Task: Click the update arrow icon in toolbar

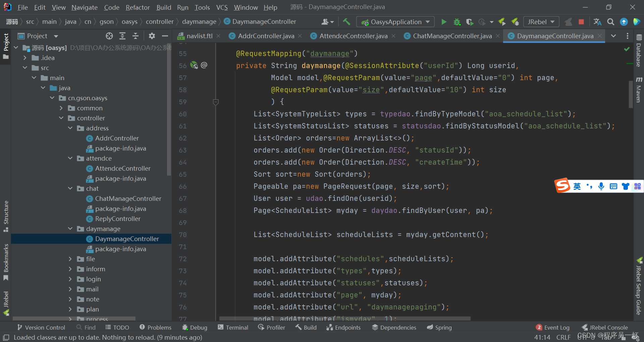Action: click(x=624, y=22)
